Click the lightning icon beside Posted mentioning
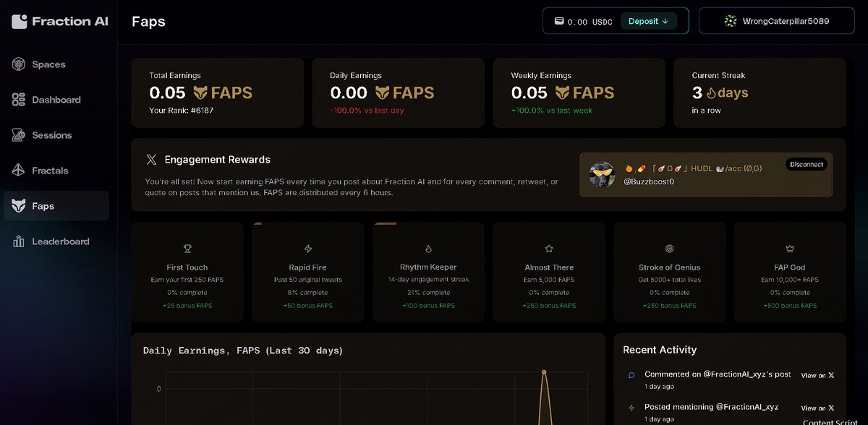The width and height of the screenshot is (868, 425). tap(631, 408)
